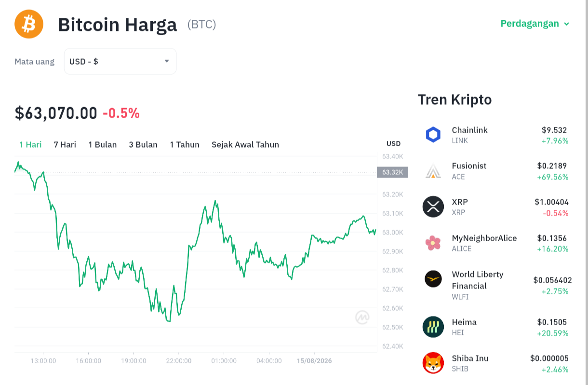Open the Shiba Inu dog icon
This screenshot has width=588, height=385.
pyautogui.click(x=433, y=363)
